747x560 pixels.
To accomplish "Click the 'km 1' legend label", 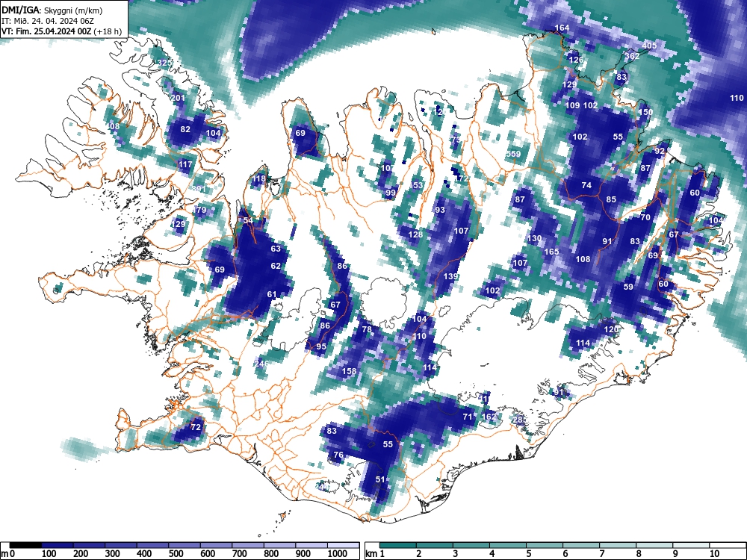I will 376,554.
